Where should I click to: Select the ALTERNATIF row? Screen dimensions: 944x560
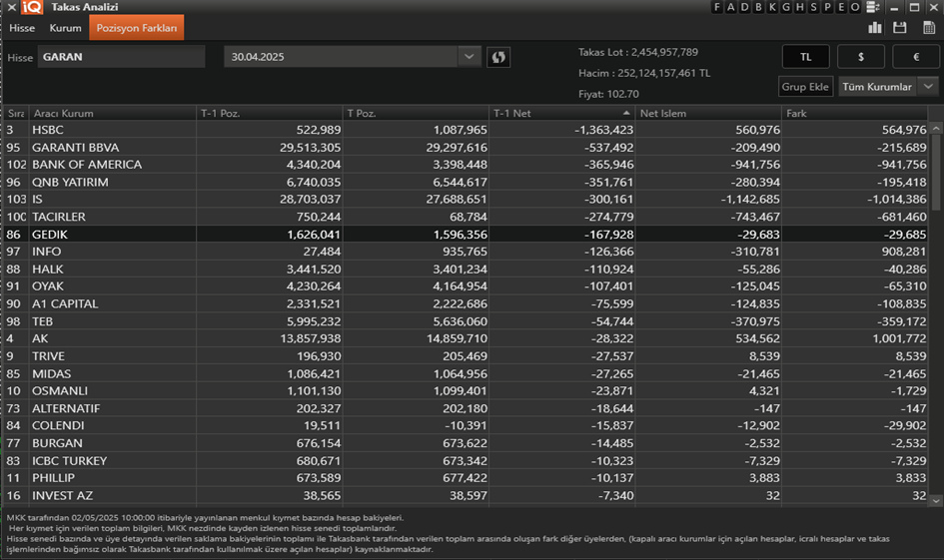click(466, 408)
